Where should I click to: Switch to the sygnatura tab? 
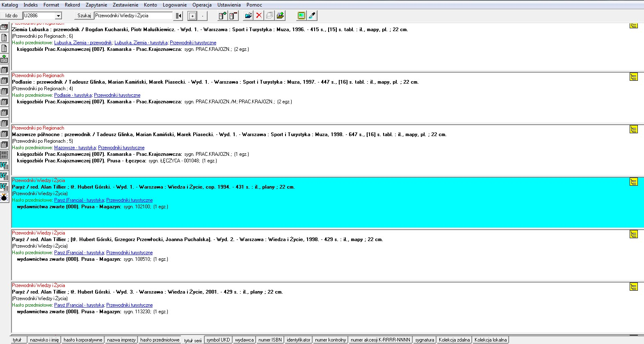[425, 340]
